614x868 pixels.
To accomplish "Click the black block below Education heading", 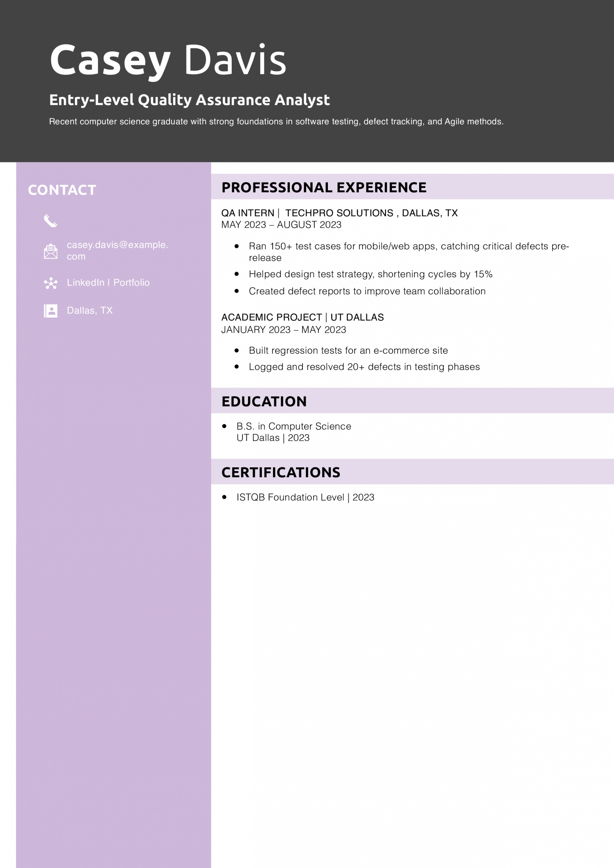I will coord(412,435).
